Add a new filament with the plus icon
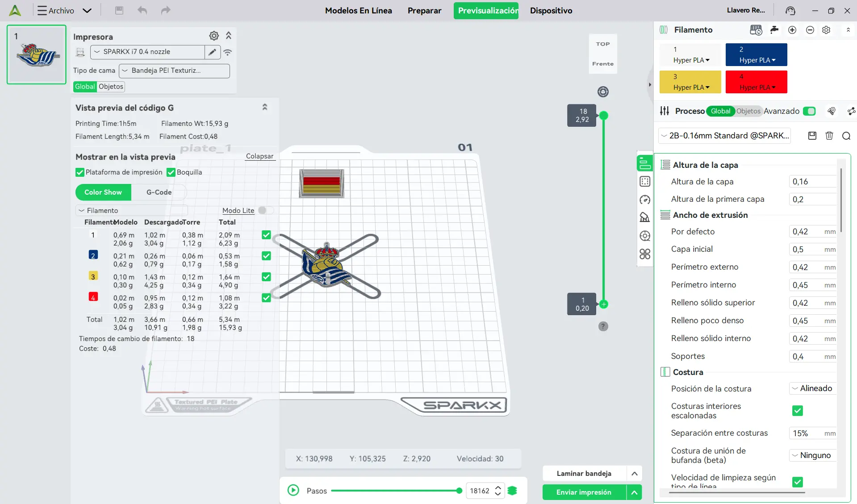 tap(792, 30)
